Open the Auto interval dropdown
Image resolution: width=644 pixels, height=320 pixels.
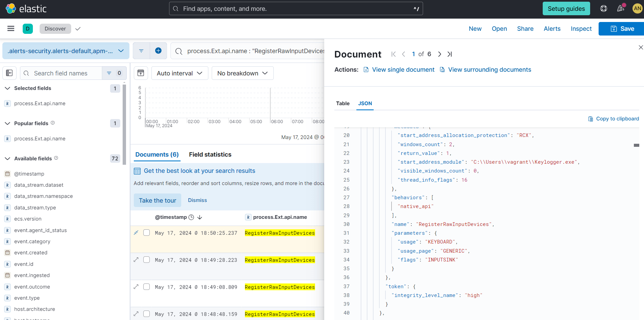click(180, 73)
